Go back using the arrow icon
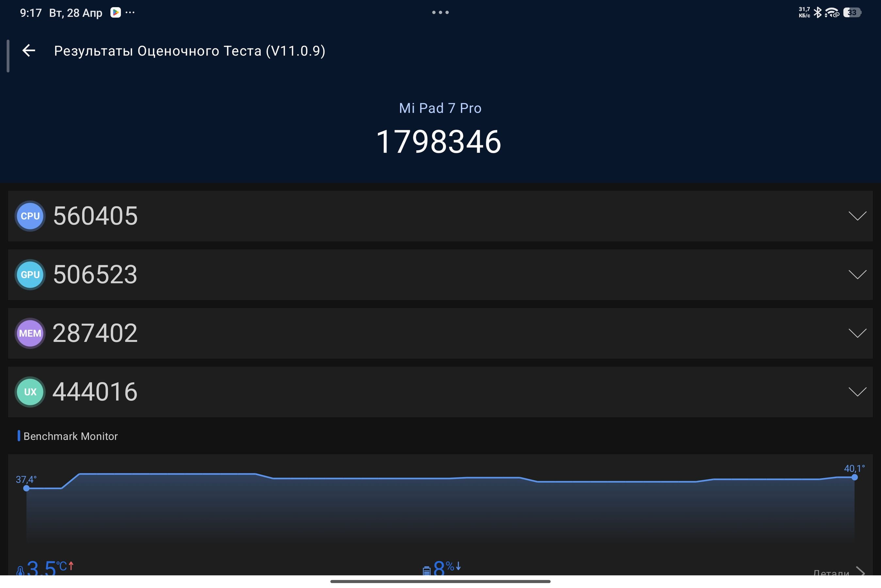Image resolution: width=881 pixels, height=588 pixels. [29, 51]
